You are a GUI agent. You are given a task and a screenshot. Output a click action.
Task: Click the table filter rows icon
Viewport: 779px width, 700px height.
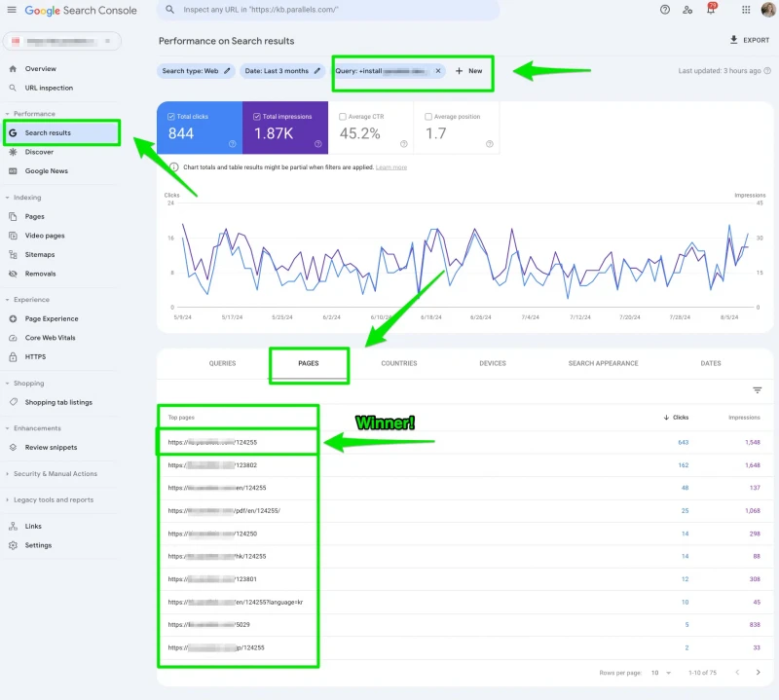[x=757, y=390]
